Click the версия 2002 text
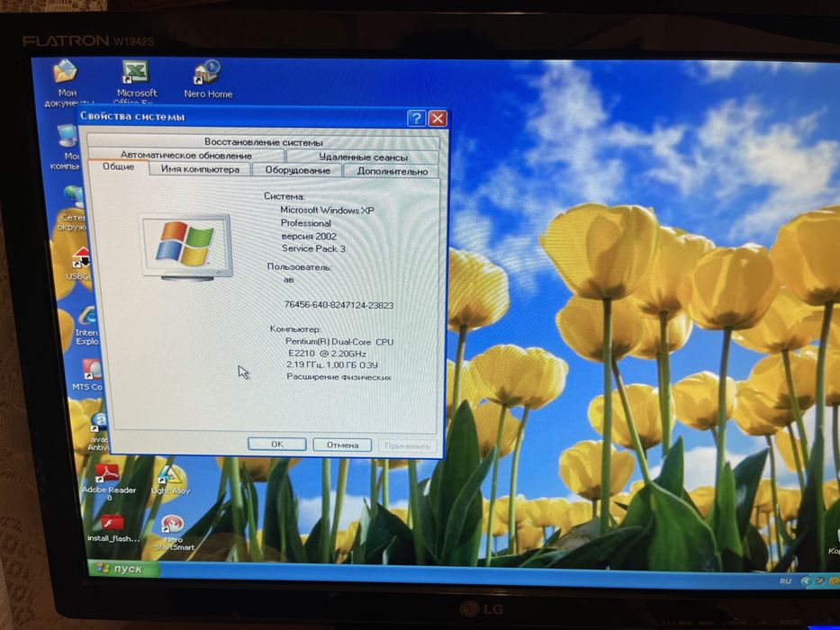Viewport: 840px width, 630px height. [x=309, y=236]
